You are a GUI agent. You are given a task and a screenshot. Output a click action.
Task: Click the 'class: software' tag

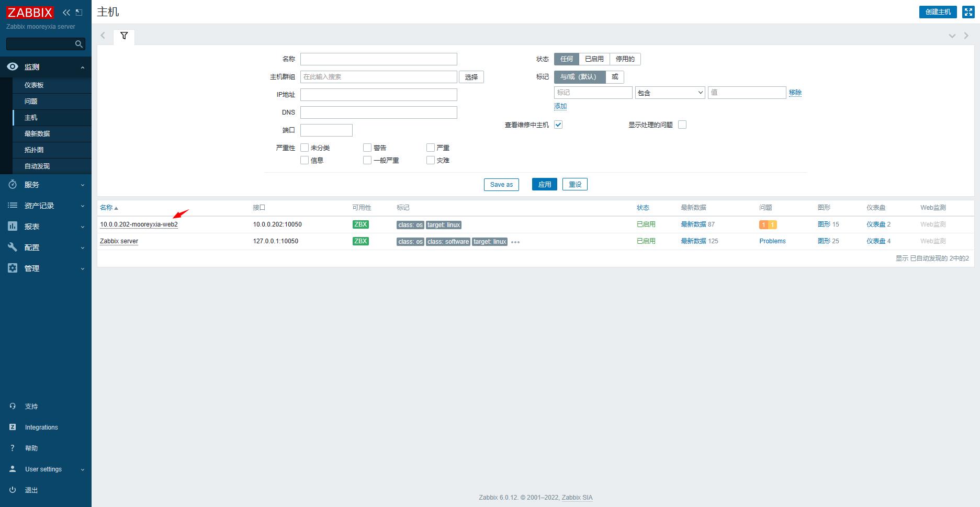448,242
